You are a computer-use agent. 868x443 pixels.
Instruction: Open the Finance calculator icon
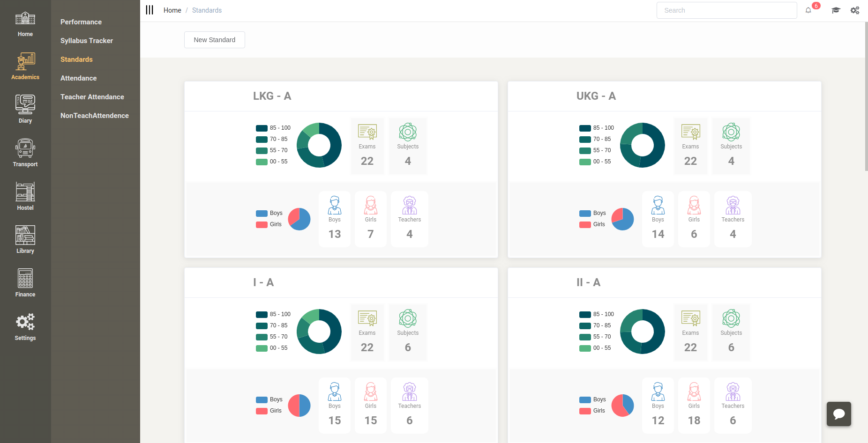25,279
